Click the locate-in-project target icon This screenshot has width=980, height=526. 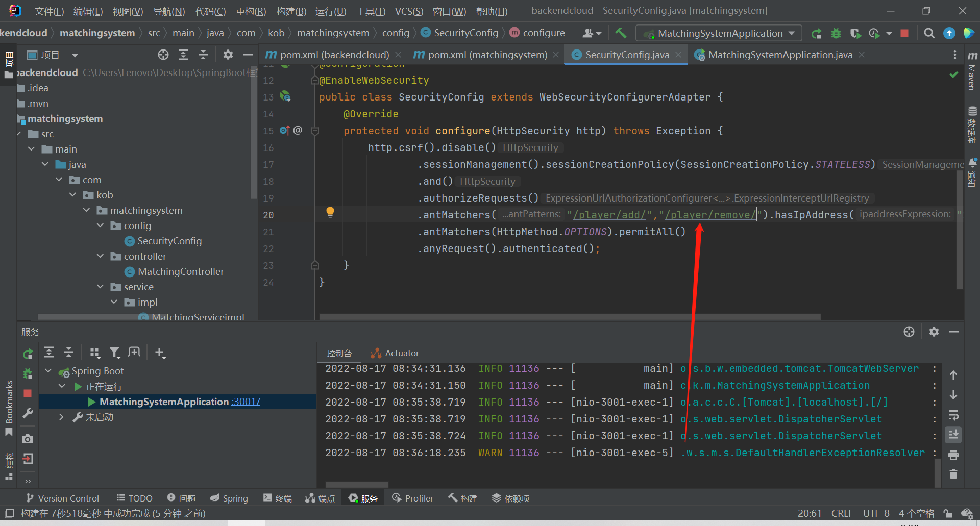[x=163, y=55]
